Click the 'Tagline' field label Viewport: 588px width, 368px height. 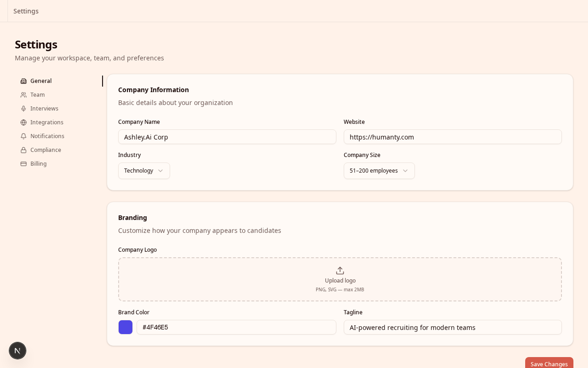pyautogui.click(x=353, y=312)
